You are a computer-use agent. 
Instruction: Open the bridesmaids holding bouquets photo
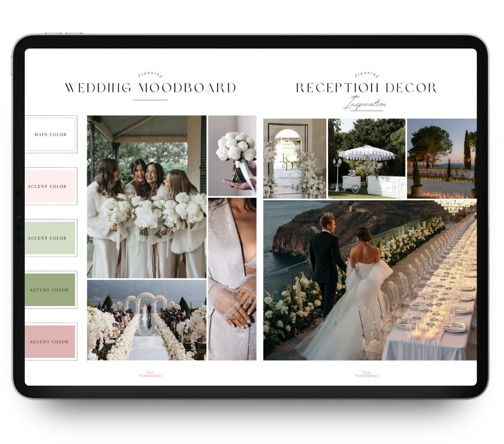147,197
